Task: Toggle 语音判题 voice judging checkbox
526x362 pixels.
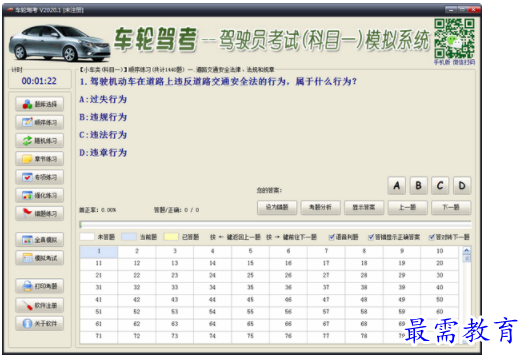Action: pyautogui.click(x=332, y=237)
